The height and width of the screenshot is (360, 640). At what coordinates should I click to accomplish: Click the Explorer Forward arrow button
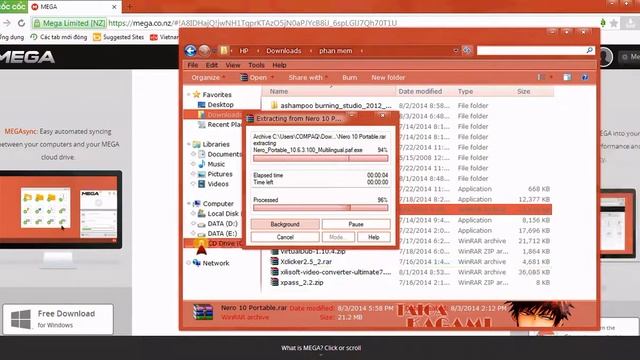pos(204,51)
